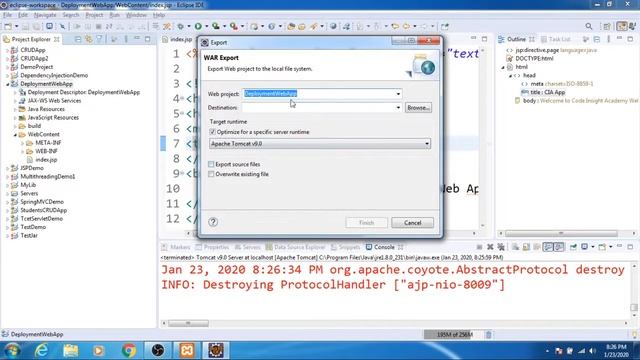Expand the SpringMVCDemo project node

7,202
